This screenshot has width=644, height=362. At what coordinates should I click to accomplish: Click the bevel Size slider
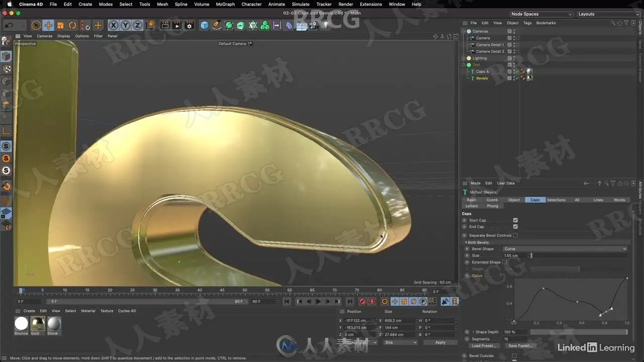(579, 255)
